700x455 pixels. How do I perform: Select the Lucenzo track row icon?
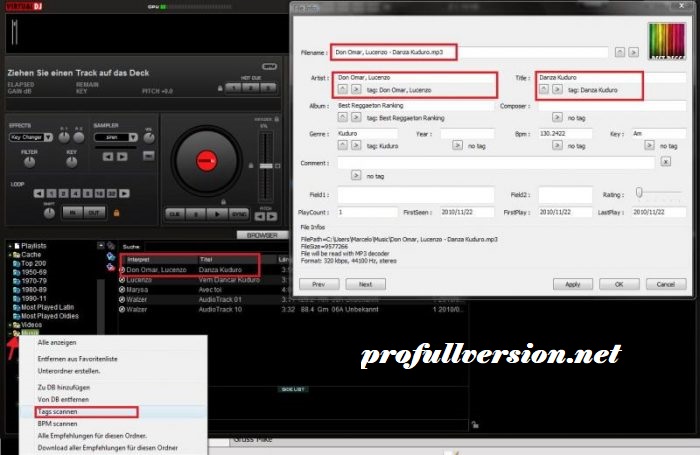(x=122, y=280)
